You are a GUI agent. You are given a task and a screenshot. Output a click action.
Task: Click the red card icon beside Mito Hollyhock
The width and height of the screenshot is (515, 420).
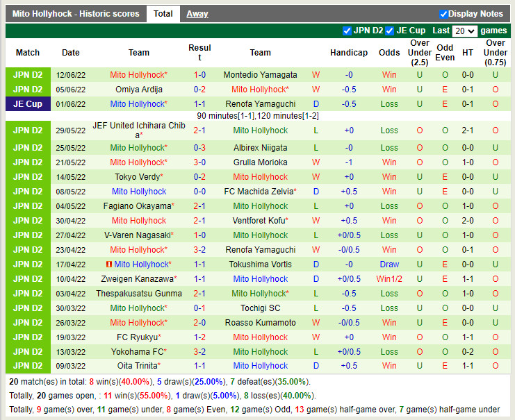[x=109, y=264]
